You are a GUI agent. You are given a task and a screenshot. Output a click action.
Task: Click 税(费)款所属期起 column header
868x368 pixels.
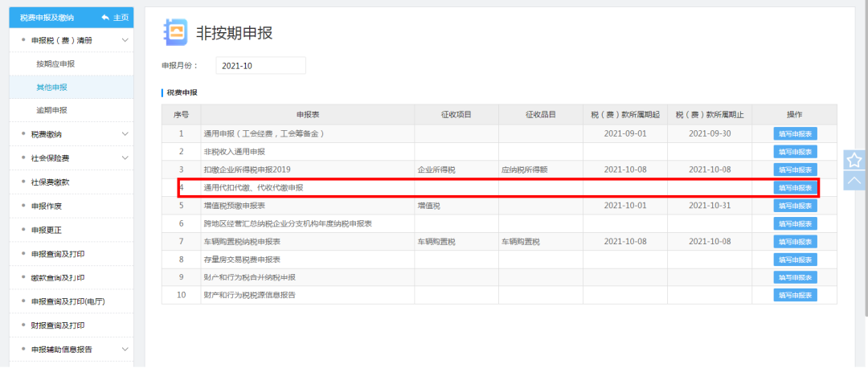625,115
